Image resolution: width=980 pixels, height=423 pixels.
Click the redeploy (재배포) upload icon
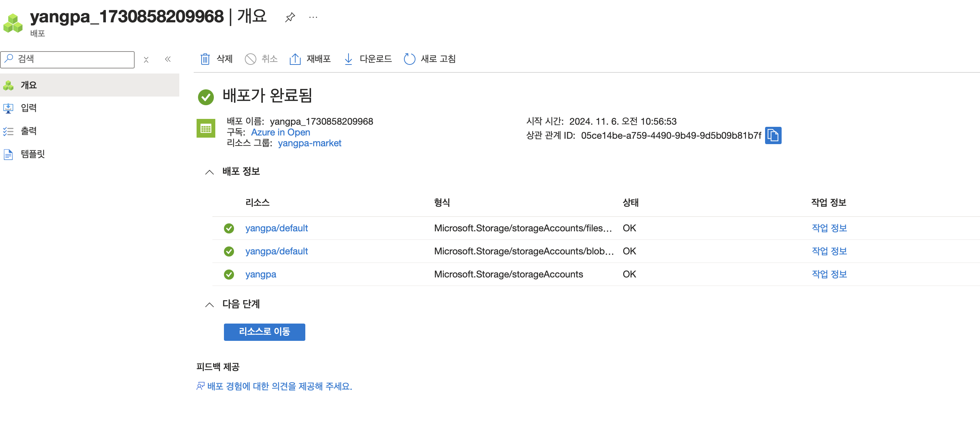(x=295, y=59)
